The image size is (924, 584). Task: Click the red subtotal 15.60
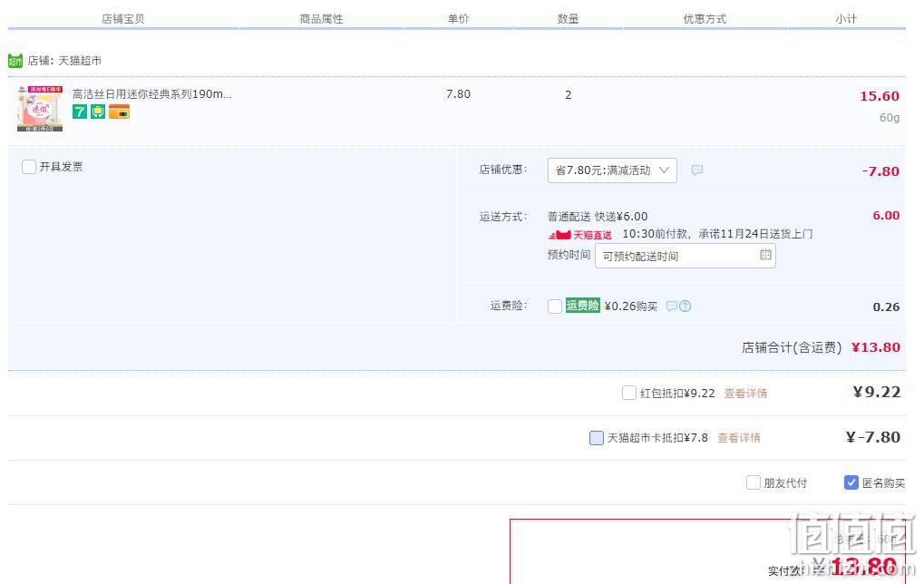click(x=880, y=96)
